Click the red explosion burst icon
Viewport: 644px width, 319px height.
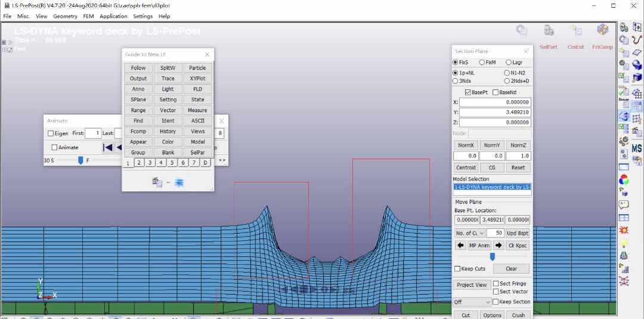(624, 230)
